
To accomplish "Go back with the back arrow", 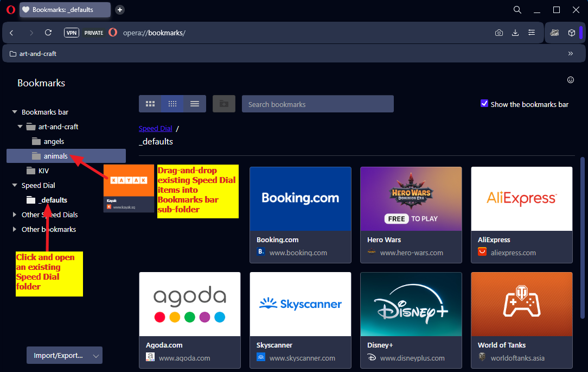I will (11, 33).
